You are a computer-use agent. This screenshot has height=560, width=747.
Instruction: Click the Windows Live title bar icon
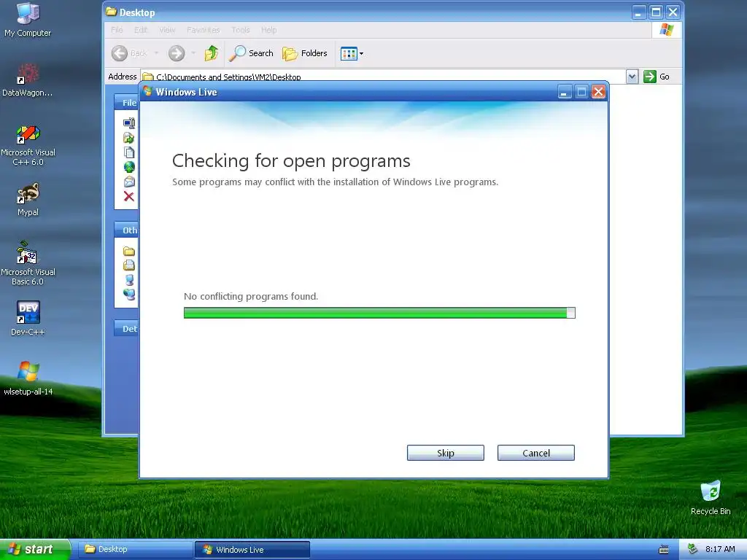click(x=147, y=91)
